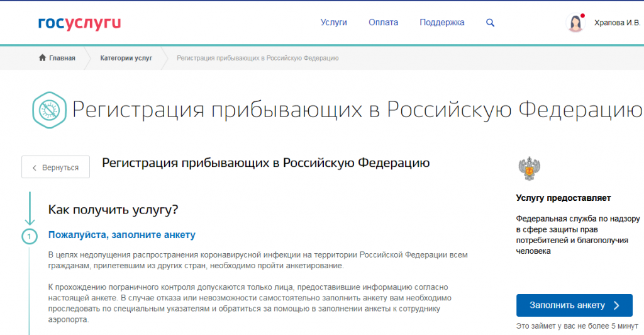The height and width of the screenshot is (335, 644).
Task: Click the user profile avatar
Action: pyautogui.click(x=575, y=23)
